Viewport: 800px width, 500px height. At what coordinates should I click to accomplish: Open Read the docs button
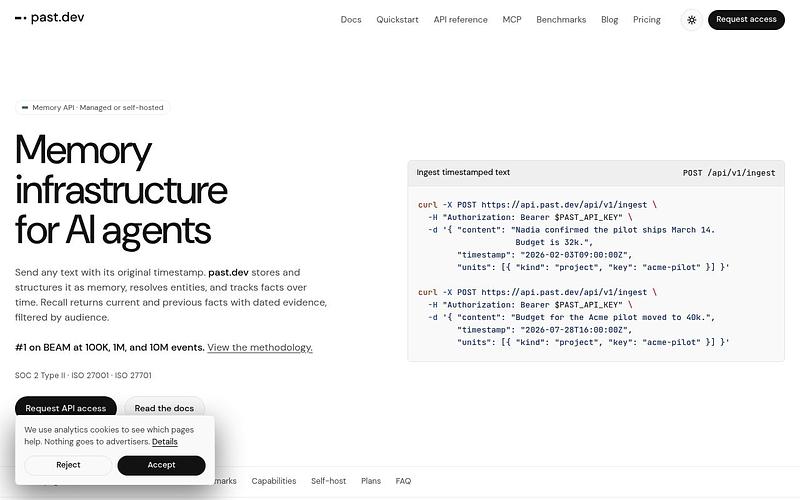tap(164, 408)
